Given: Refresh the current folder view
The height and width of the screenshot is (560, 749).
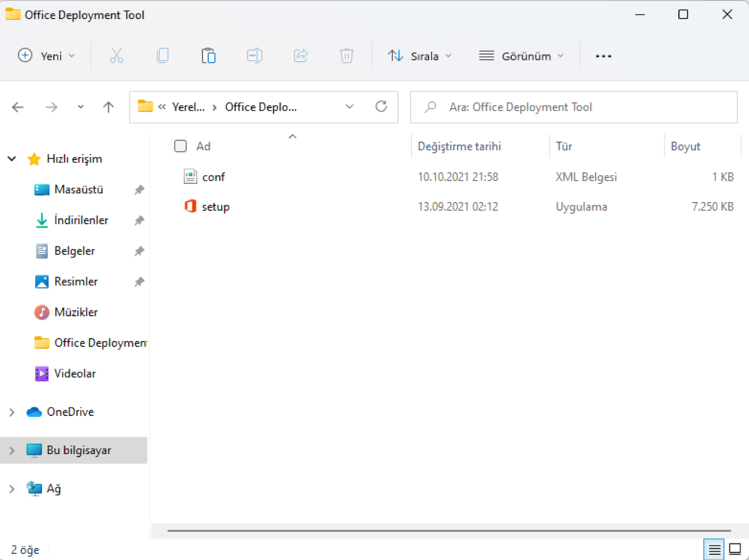Looking at the screenshot, I should tap(382, 107).
